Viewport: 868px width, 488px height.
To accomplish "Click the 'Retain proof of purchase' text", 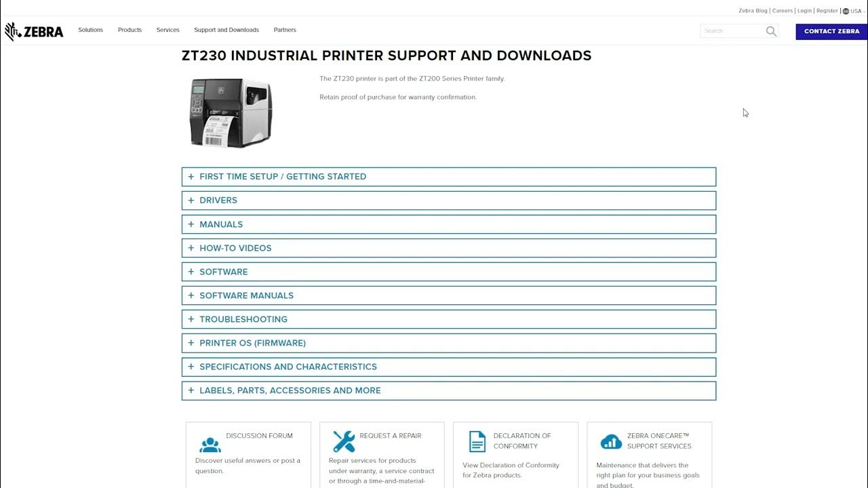I will (398, 97).
